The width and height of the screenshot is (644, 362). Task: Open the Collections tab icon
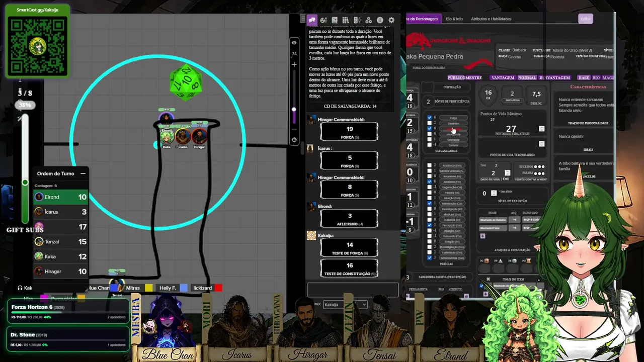tap(368, 20)
